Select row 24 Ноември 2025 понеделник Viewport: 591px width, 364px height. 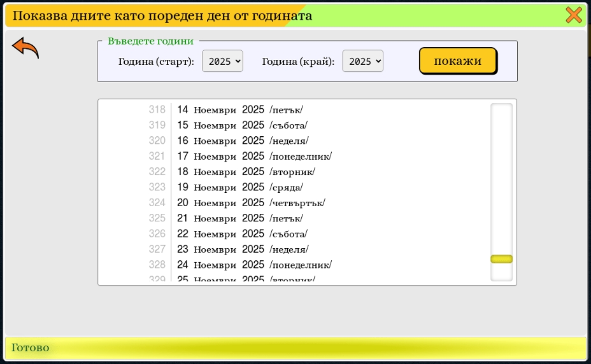pos(254,265)
